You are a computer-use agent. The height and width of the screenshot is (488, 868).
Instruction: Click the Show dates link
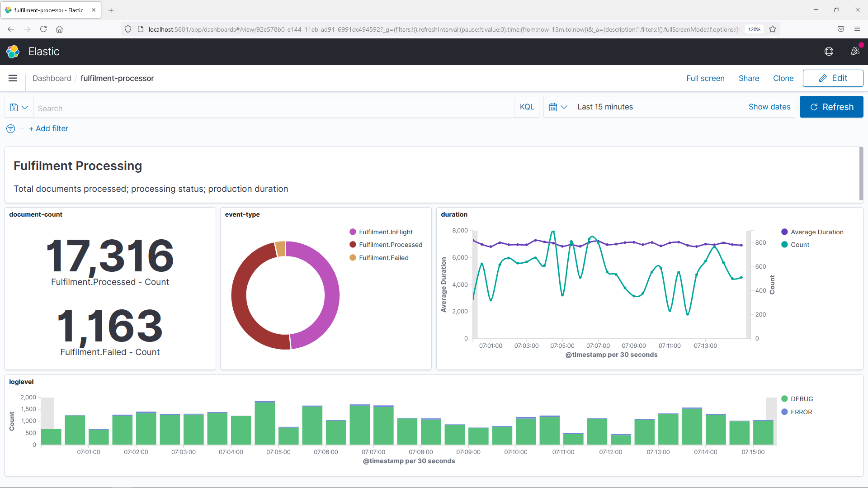(769, 107)
